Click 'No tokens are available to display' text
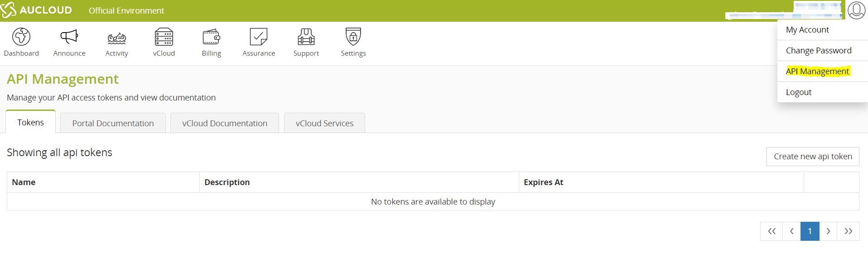 [433, 202]
